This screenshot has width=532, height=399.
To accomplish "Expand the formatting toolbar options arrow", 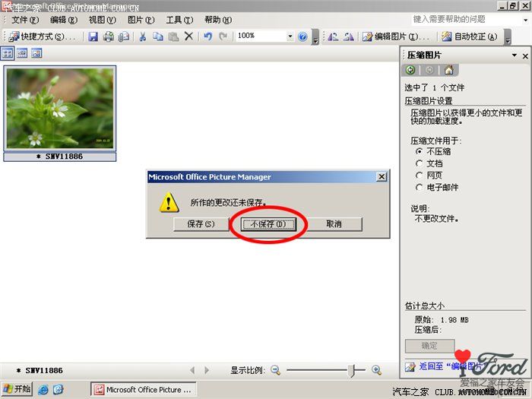I will [x=508, y=37].
